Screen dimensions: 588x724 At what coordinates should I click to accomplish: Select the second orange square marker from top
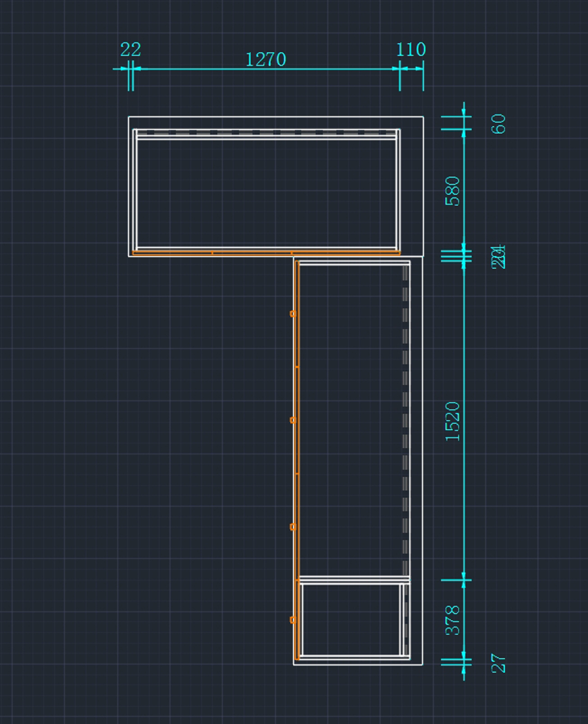(293, 420)
